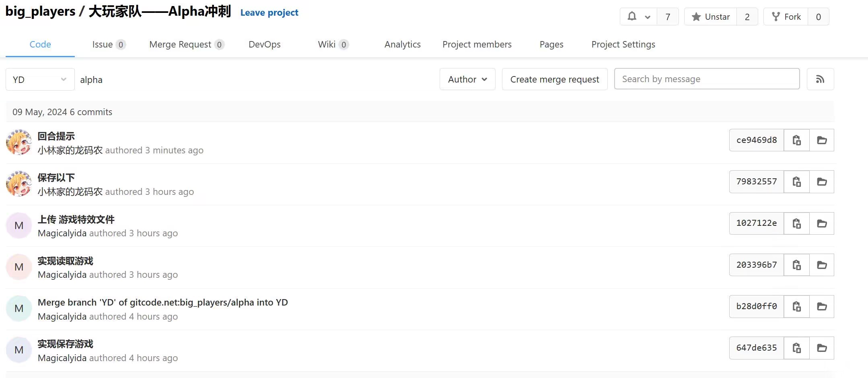Browse files at commit b28d0ff0
The height and width of the screenshot is (378, 868).
pos(822,306)
